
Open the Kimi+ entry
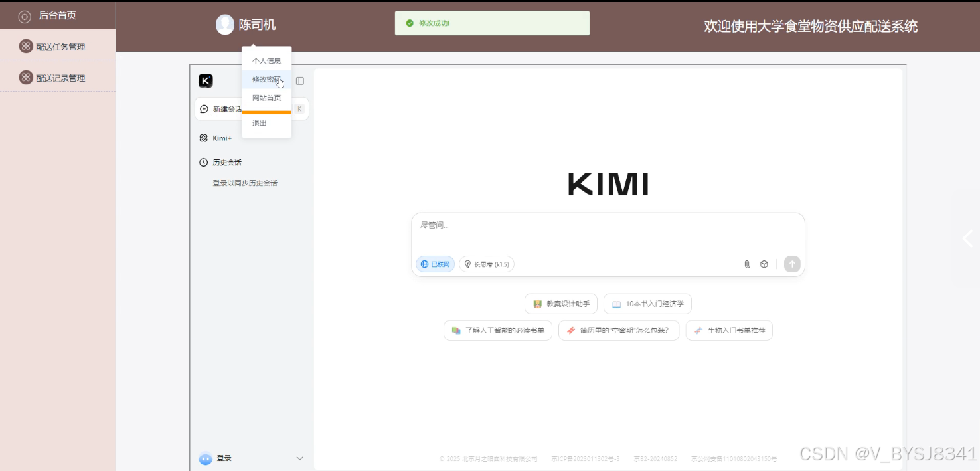(x=222, y=138)
